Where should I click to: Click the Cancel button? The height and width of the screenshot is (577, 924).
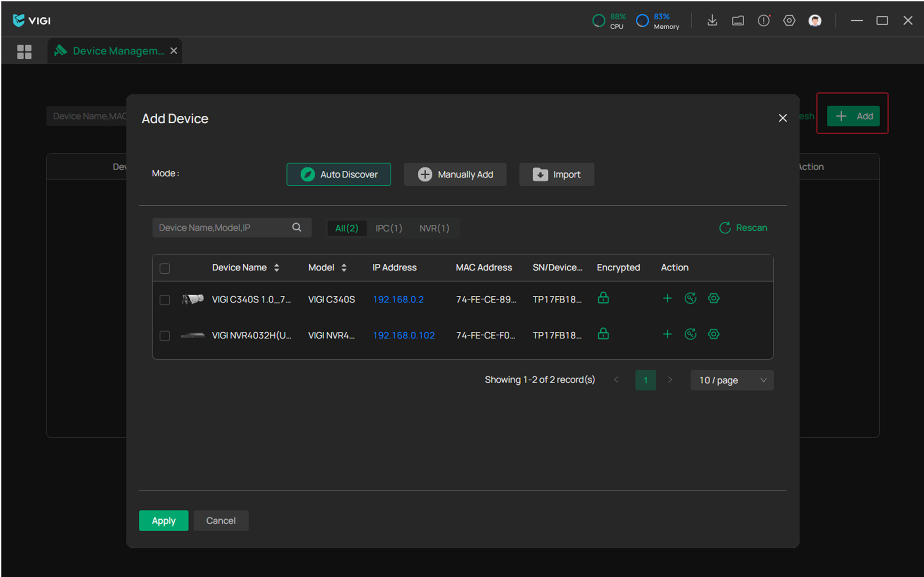(221, 520)
